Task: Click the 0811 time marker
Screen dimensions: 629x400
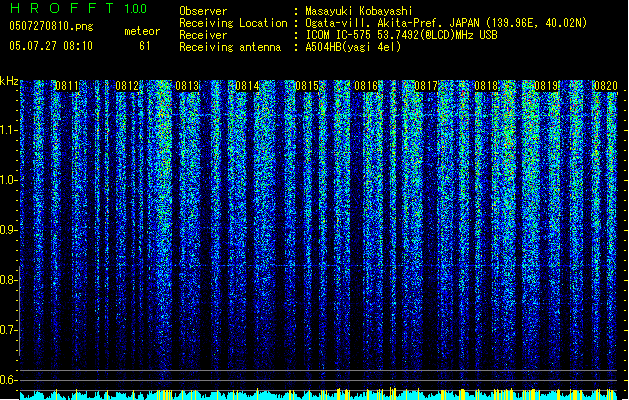Action: [x=67, y=86]
